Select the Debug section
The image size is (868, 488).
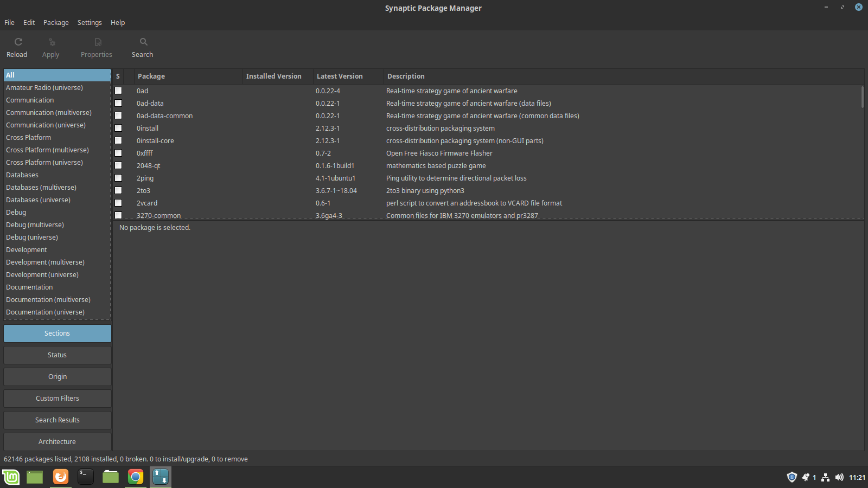tap(58, 213)
